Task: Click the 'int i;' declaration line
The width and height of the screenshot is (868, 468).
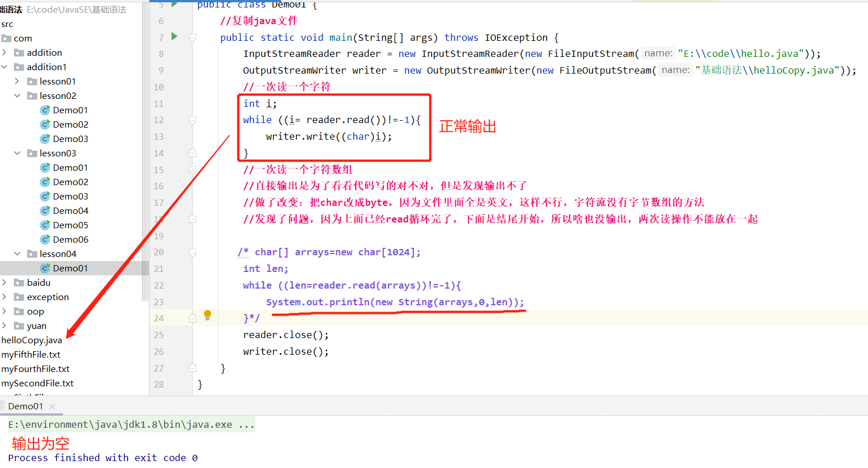Action: [260, 103]
